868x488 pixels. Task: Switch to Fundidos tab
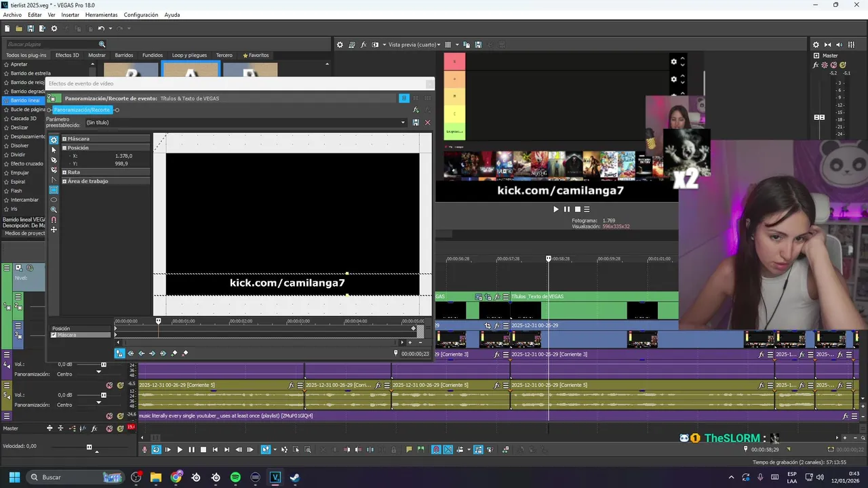pos(153,55)
